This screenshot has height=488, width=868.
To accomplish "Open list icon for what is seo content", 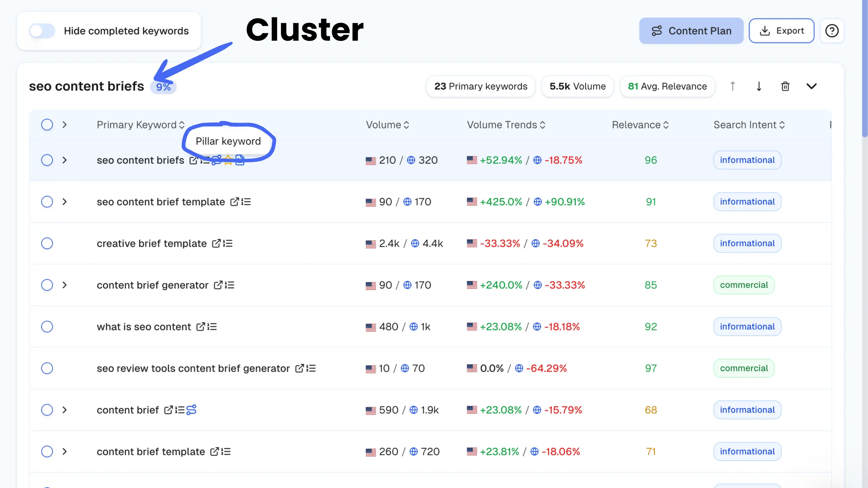I will pyautogui.click(x=212, y=326).
